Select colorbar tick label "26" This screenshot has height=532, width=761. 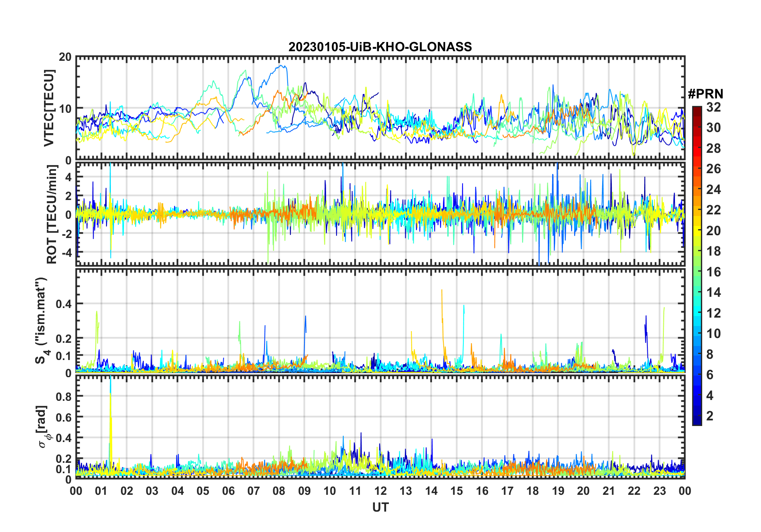pyautogui.click(x=713, y=169)
